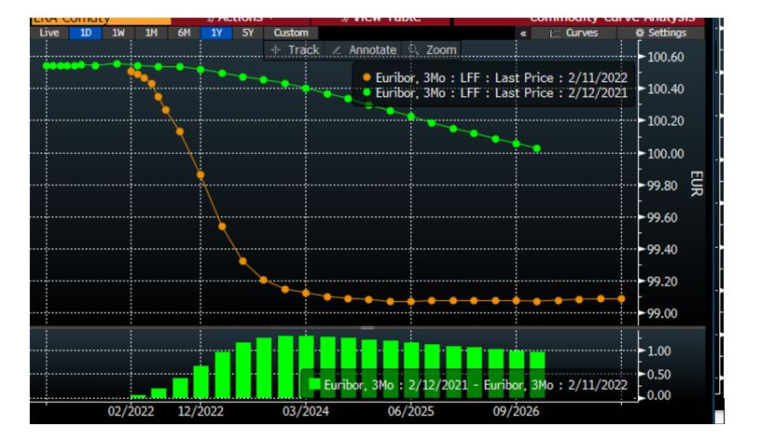Click the 06/2025 x-axis date label
The image size is (760, 440).
[411, 411]
